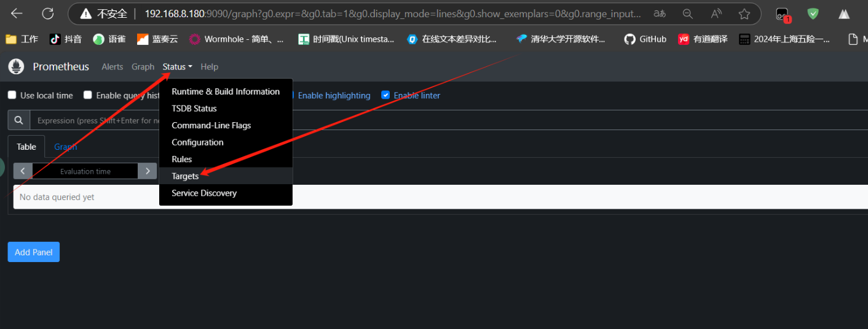Image resolution: width=868 pixels, height=329 pixels.
Task: Open the 工作 bookmark folder
Action: 22,39
